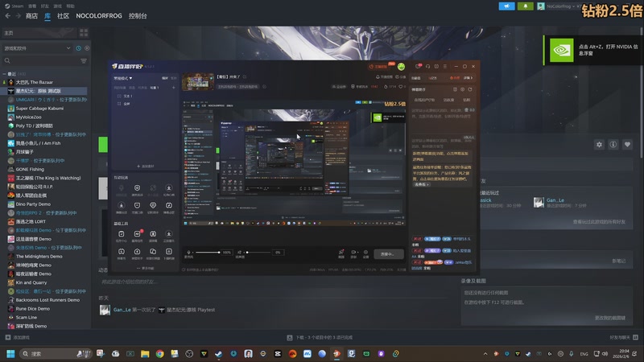Click the Steam page vertical scrollbar

point(641,93)
